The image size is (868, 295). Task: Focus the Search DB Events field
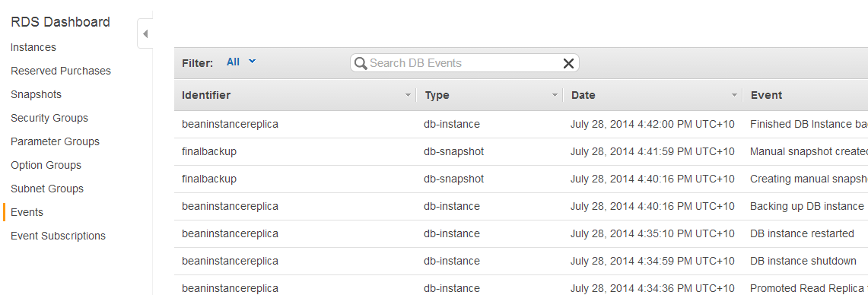pyautogui.click(x=464, y=63)
